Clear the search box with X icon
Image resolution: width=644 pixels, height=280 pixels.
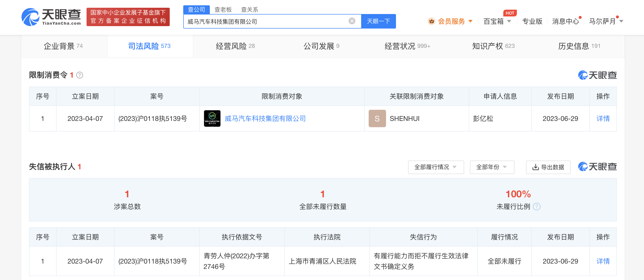point(352,21)
